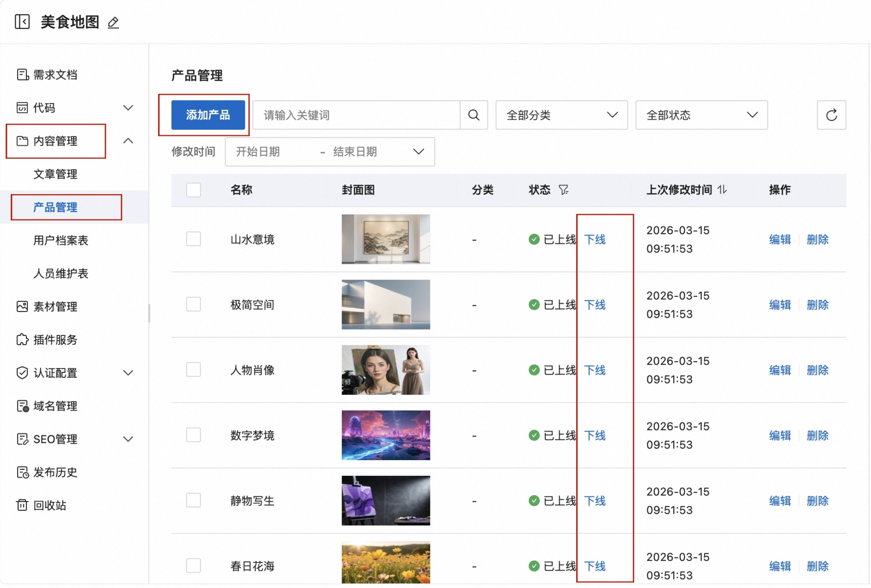Screen dimensions: 871x588
Task: Click the edit pencil beside 美食地图
Action: click(x=113, y=22)
